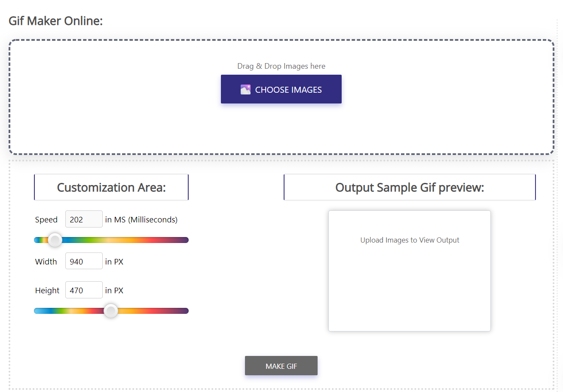This screenshot has height=392, width=563.
Task: Click the 'in PX' label beside Width
Action: [114, 261]
